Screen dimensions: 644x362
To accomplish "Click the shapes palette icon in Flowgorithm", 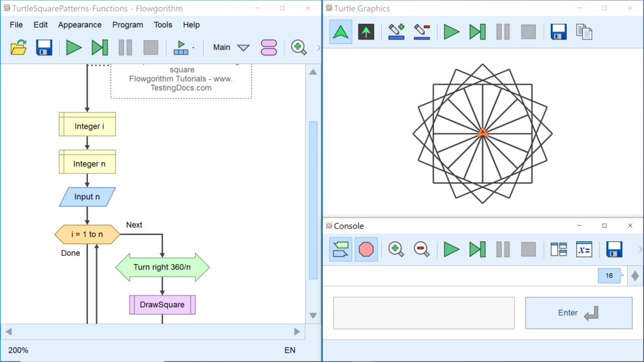I will [x=269, y=48].
